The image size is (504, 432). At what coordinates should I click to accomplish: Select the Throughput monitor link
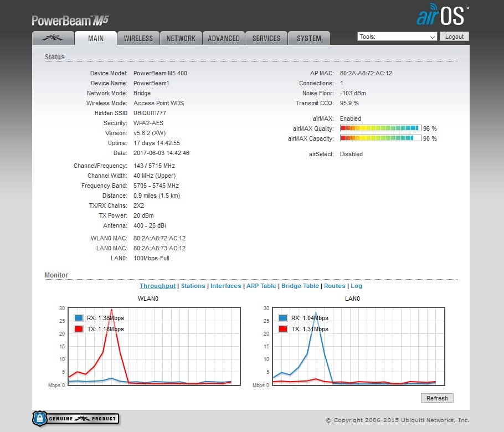(157, 286)
